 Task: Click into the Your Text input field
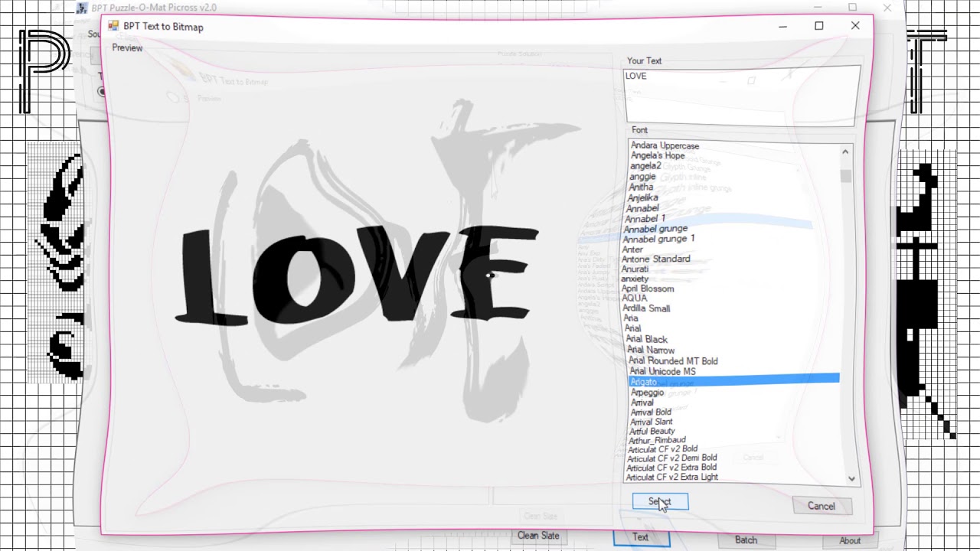click(x=741, y=95)
